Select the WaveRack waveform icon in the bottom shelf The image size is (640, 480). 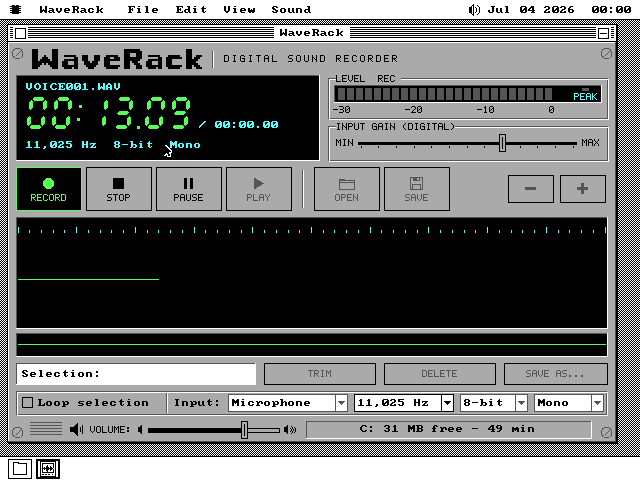pyautogui.click(x=48, y=469)
